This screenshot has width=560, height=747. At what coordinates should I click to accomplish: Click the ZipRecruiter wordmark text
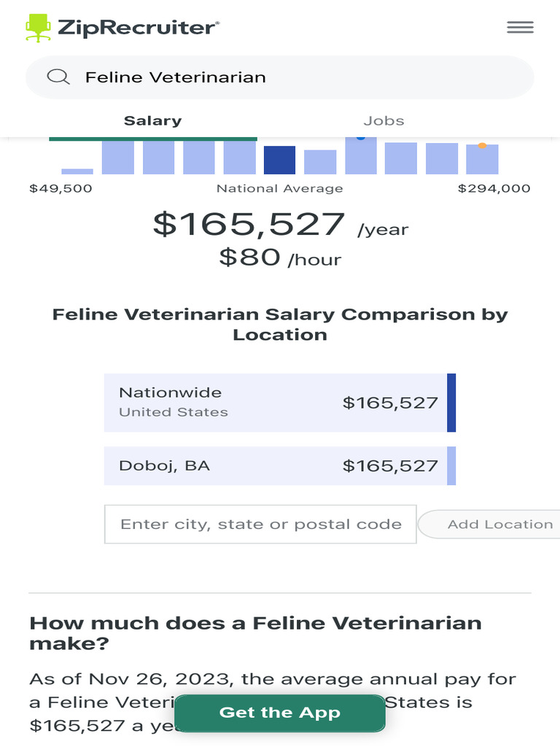137,28
